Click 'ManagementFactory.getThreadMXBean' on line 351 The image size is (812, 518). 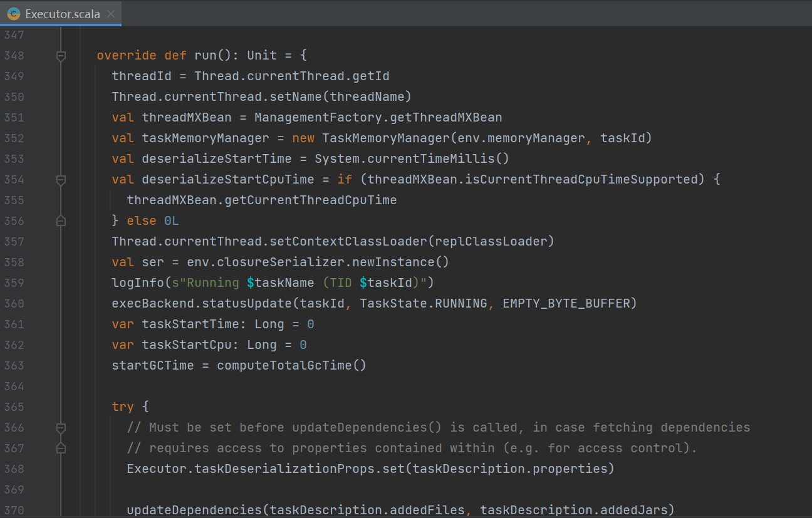tap(378, 117)
